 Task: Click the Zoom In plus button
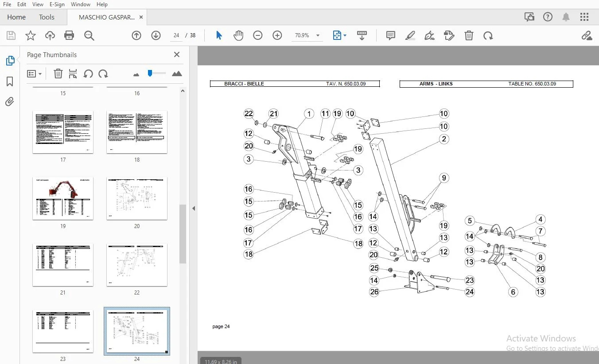(x=277, y=35)
